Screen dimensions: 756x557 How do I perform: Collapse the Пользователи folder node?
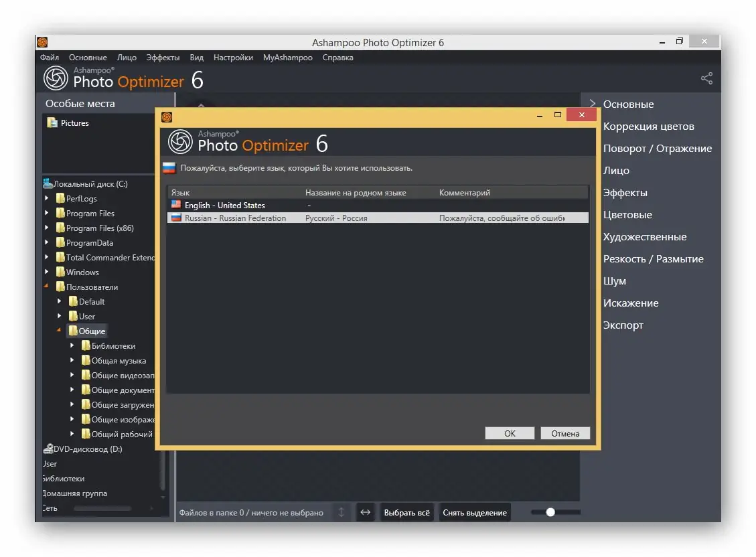[x=46, y=287]
